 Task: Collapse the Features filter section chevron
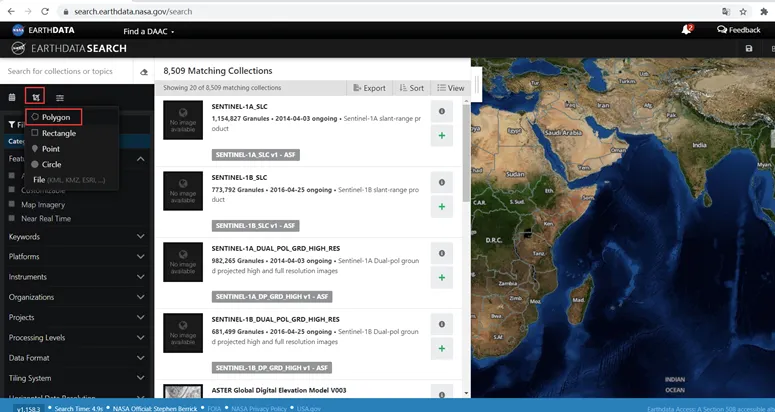(140, 159)
